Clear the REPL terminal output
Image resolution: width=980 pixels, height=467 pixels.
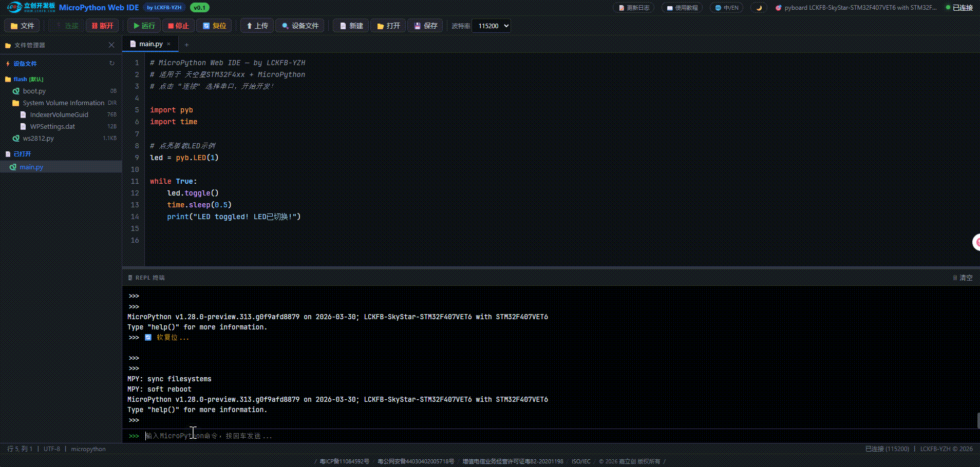click(x=963, y=278)
